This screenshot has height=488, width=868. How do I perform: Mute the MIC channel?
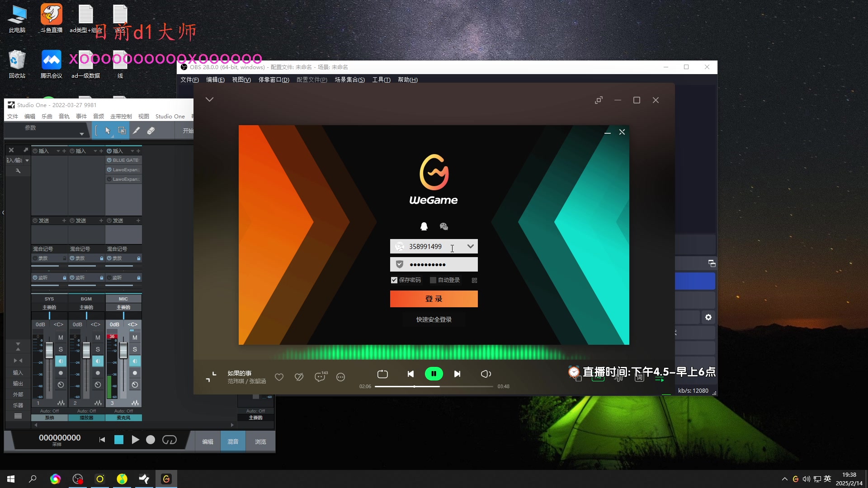click(x=135, y=338)
